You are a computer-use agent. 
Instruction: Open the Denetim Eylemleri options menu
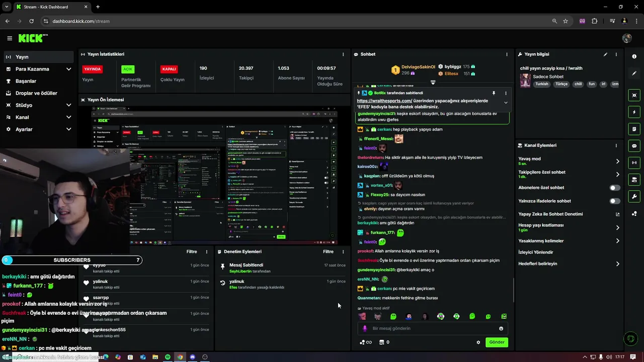tap(343, 251)
